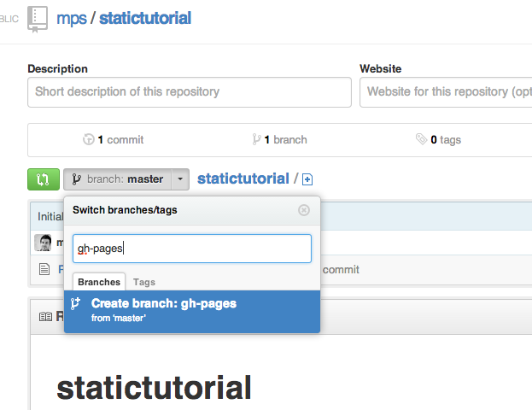Click the commit author avatar thumbnail
532x410 pixels.
click(43, 243)
